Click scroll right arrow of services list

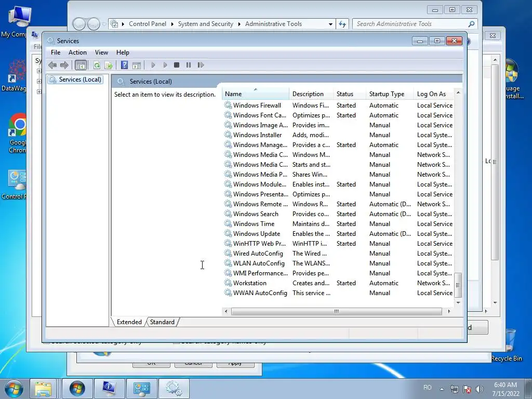click(x=449, y=311)
